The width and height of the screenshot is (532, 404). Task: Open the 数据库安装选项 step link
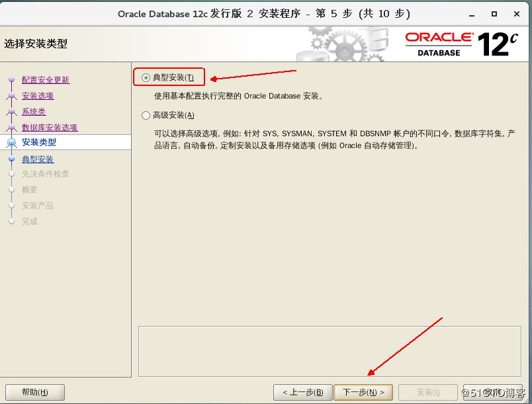point(50,128)
